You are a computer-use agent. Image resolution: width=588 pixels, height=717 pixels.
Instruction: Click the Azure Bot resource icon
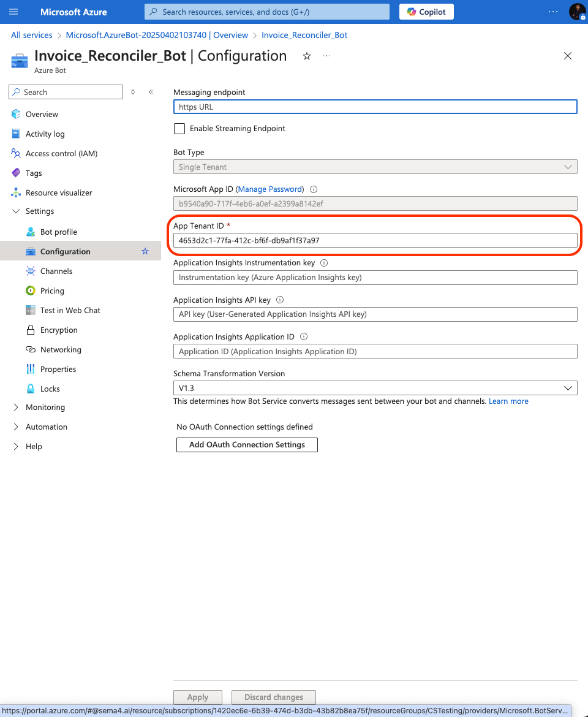pyautogui.click(x=19, y=61)
